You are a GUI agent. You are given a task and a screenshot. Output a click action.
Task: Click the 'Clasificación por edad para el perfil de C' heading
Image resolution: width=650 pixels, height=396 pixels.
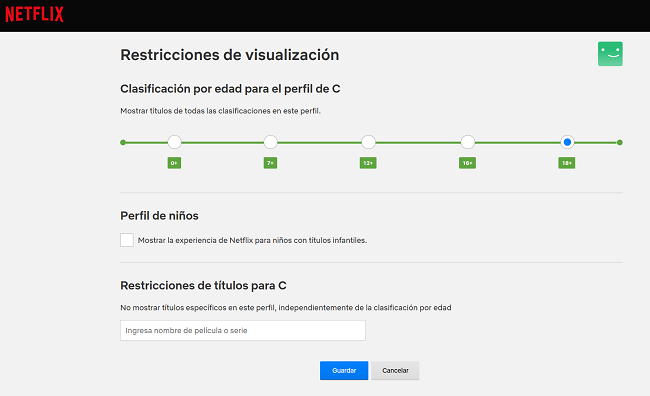click(x=230, y=89)
